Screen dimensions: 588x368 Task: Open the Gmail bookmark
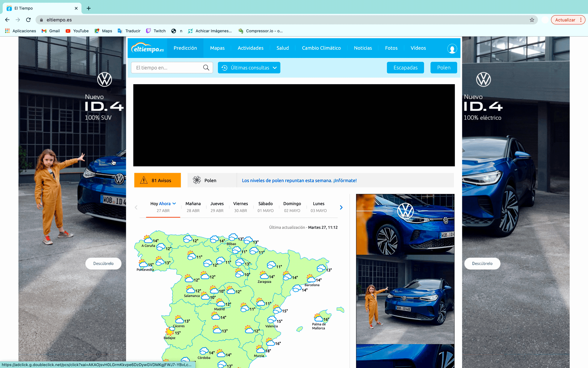pyautogui.click(x=51, y=31)
